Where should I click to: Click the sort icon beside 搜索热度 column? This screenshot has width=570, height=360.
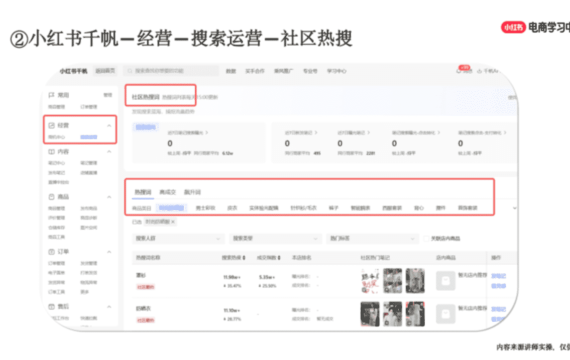click(244, 258)
